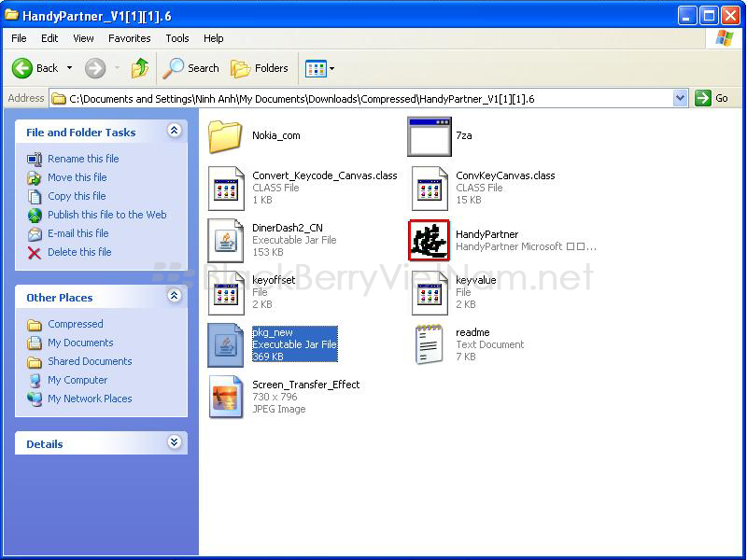Select the DinerDash2_CN jar icon
The height and width of the screenshot is (560, 747).
226,241
